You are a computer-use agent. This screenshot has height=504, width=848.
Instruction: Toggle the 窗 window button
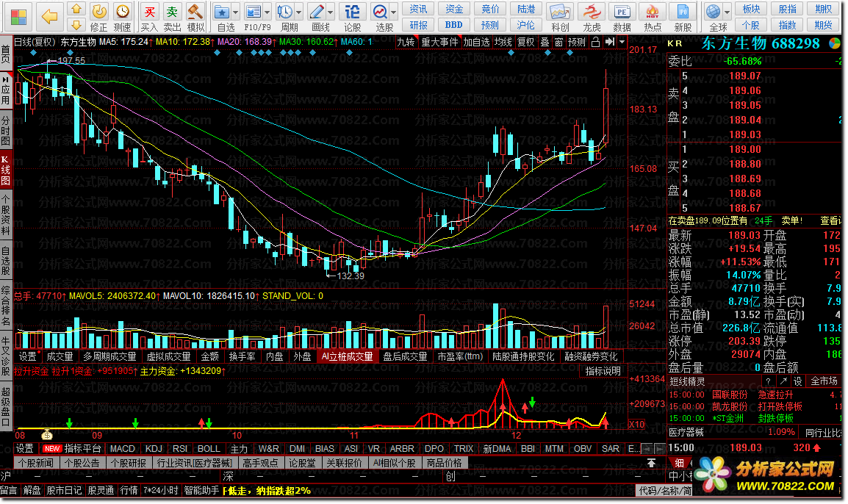point(558,42)
